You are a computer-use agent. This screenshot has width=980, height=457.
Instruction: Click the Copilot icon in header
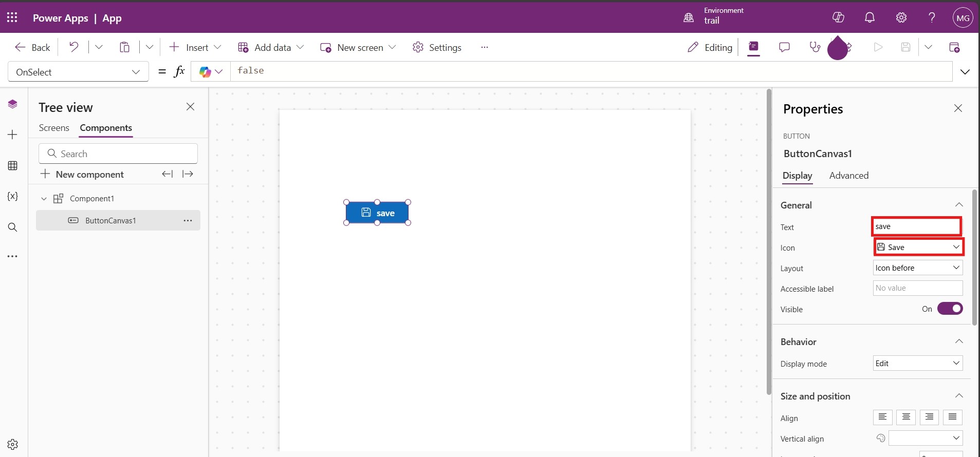(838, 17)
